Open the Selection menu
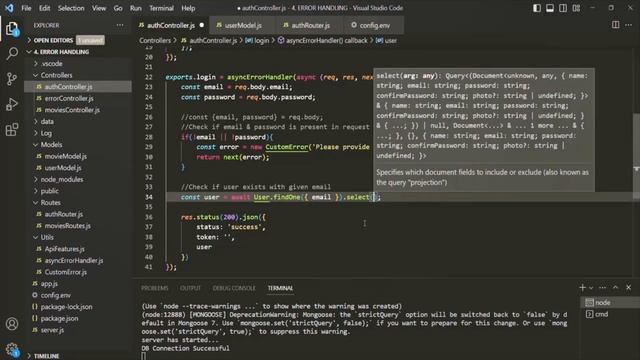This screenshot has height=360, width=640. click(x=71, y=8)
